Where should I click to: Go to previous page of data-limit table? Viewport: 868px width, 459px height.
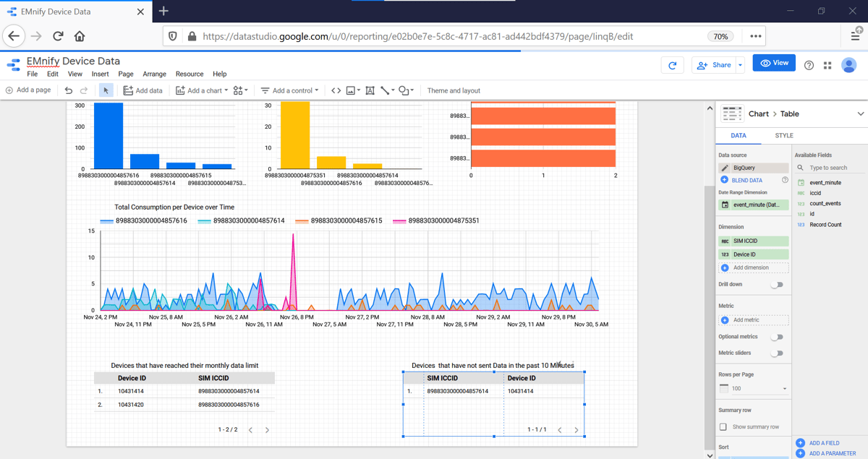tap(251, 430)
